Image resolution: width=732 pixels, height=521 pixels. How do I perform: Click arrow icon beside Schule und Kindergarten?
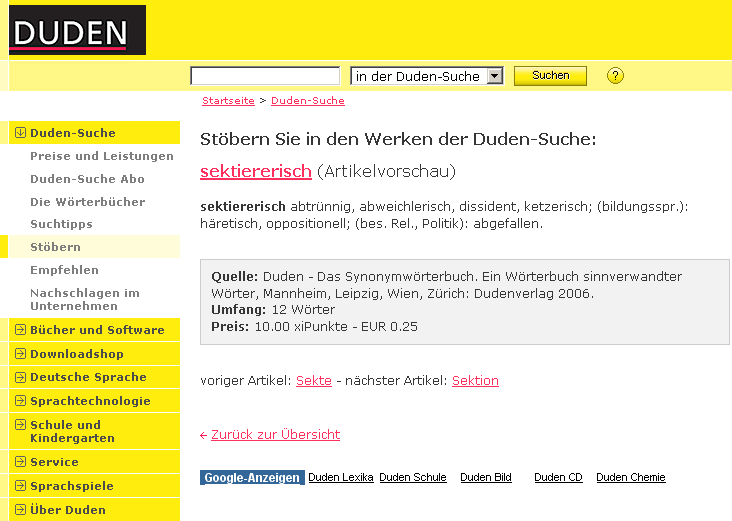coord(20,424)
